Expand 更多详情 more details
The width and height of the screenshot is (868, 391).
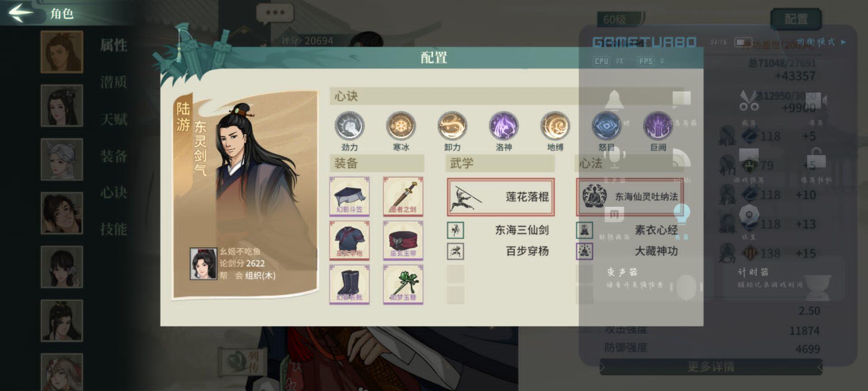(711, 367)
